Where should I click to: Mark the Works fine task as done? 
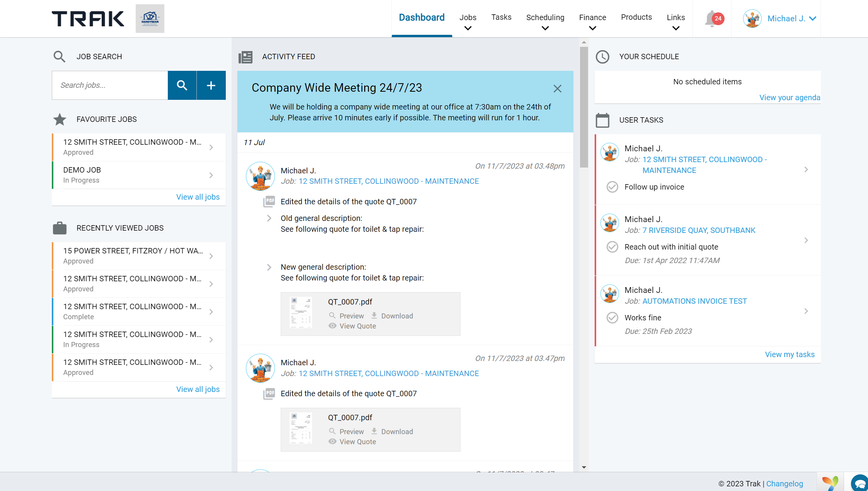coord(612,317)
